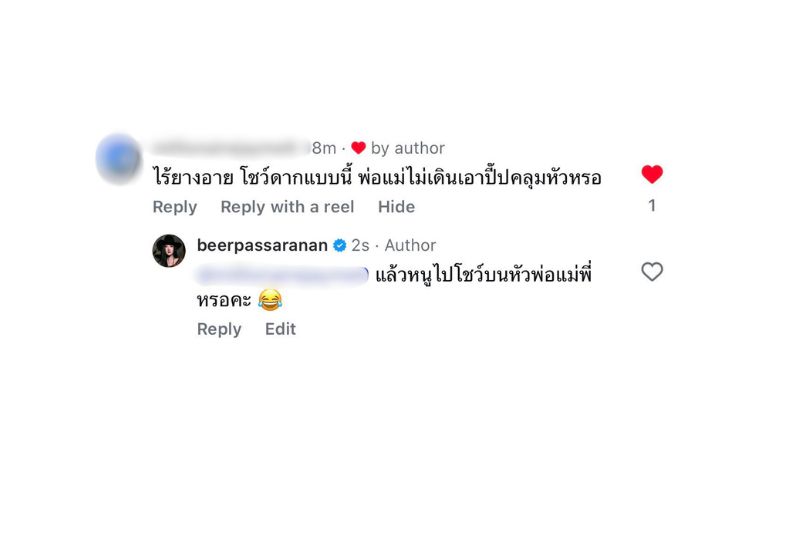Screen dimensions: 800x546
Task: Choose "Reply with a reel"
Action: click(287, 207)
